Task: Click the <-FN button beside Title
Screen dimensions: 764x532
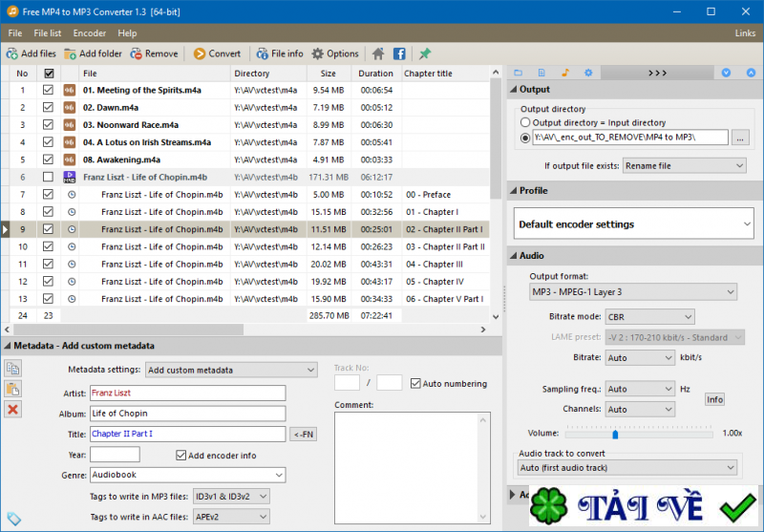Action: [303, 435]
